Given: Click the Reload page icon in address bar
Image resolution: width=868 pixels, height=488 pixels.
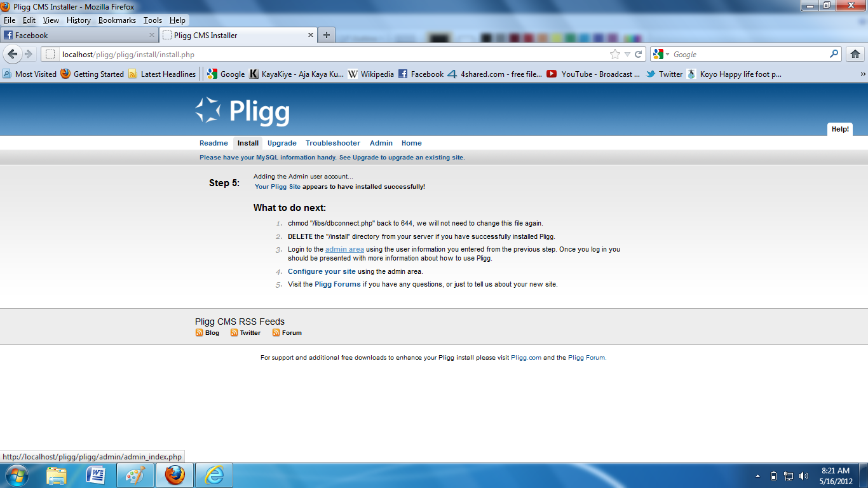Looking at the screenshot, I should (x=639, y=54).
